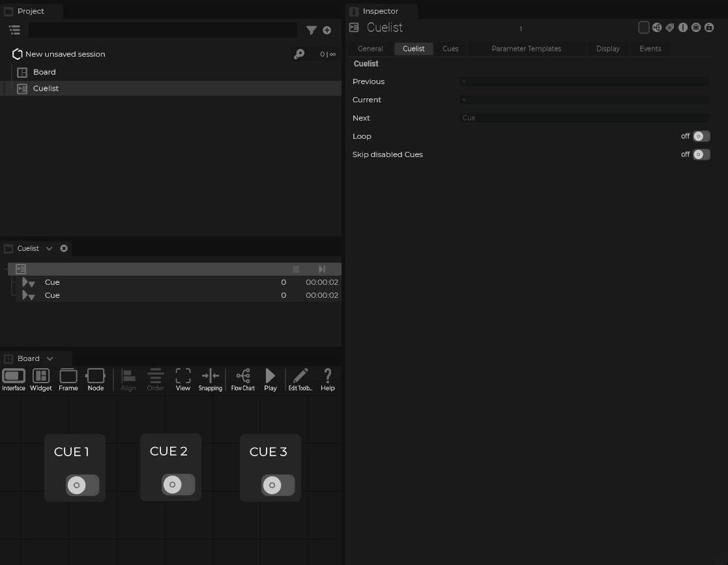The image size is (728, 565).
Task: Select the Frame tool
Action: click(x=68, y=379)
